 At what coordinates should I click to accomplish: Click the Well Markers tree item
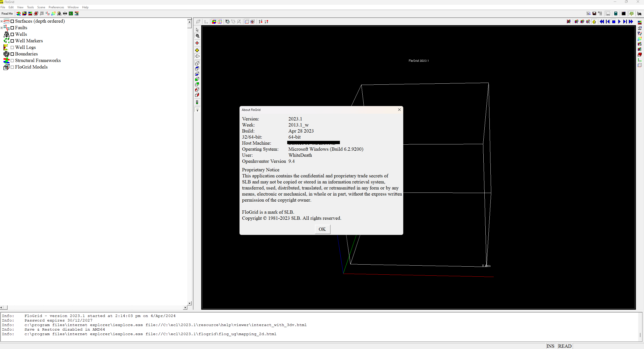tap(29, 40)
